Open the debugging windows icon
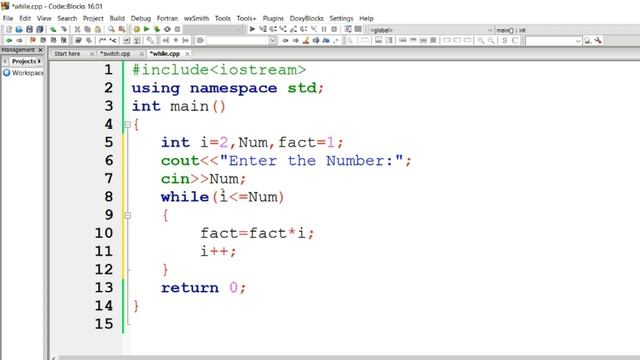 tap(348, 29)
